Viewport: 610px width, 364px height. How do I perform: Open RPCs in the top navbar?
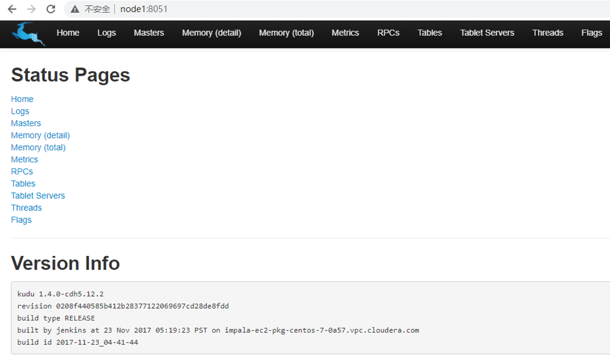tap(388, 33)
